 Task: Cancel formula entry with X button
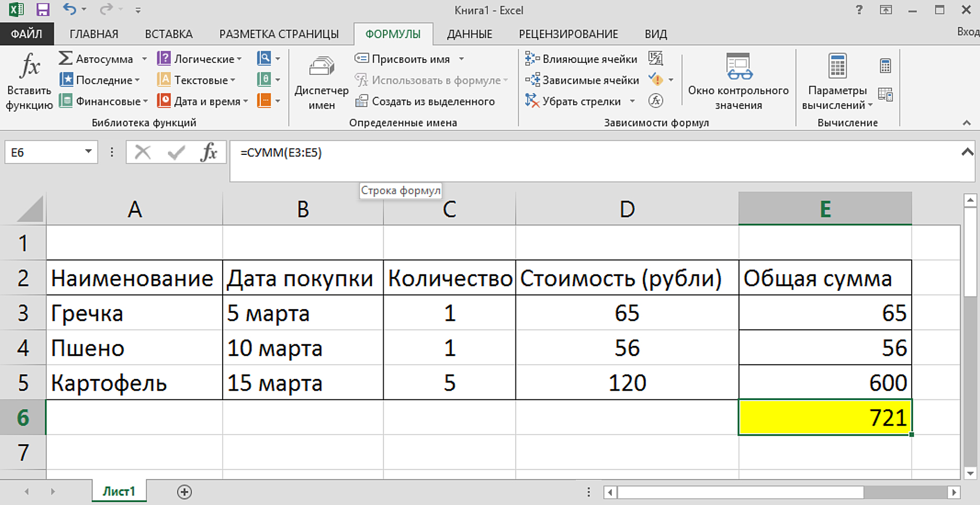click(x=143, y=152)
